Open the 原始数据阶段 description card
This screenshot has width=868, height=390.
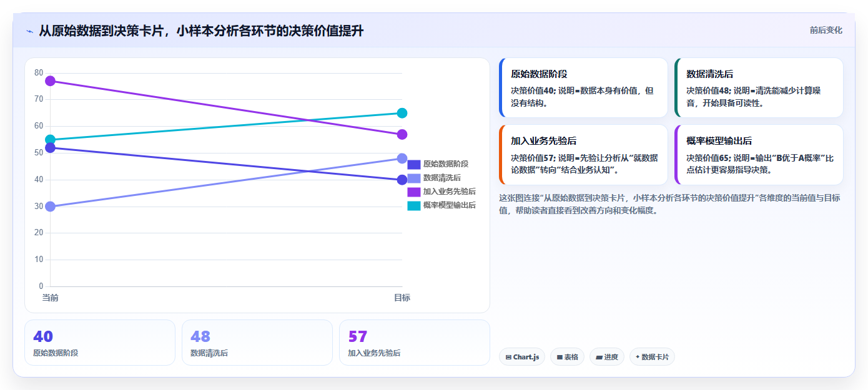[583, 88]
